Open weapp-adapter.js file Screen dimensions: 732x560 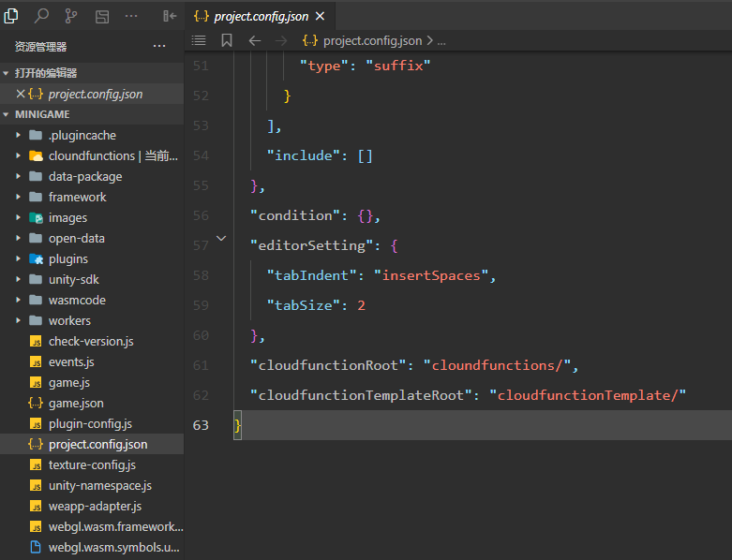(x=92, y=506)
